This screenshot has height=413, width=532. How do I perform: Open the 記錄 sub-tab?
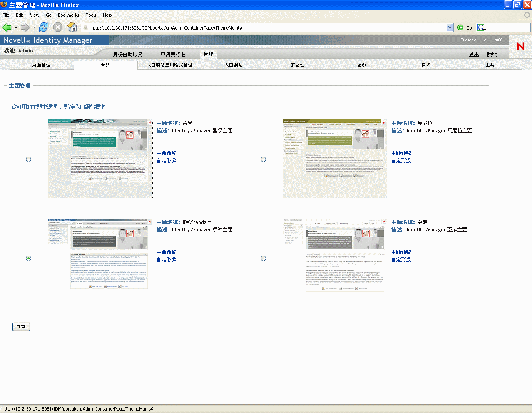click(x=362, y=65)
